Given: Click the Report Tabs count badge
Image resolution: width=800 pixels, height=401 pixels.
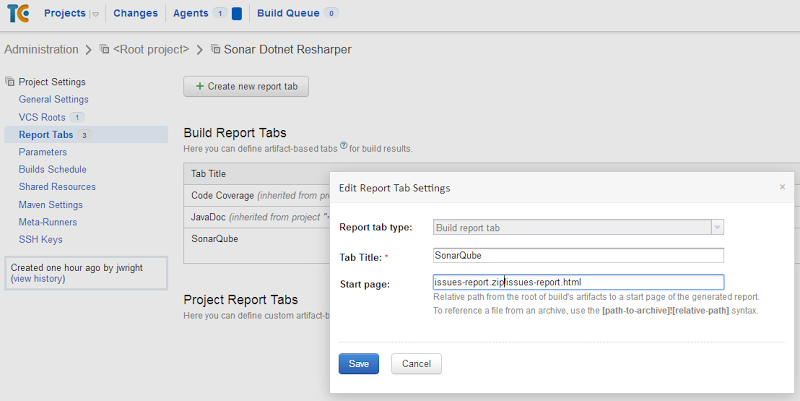Looking at the screenshot, I should click(84, 135).
